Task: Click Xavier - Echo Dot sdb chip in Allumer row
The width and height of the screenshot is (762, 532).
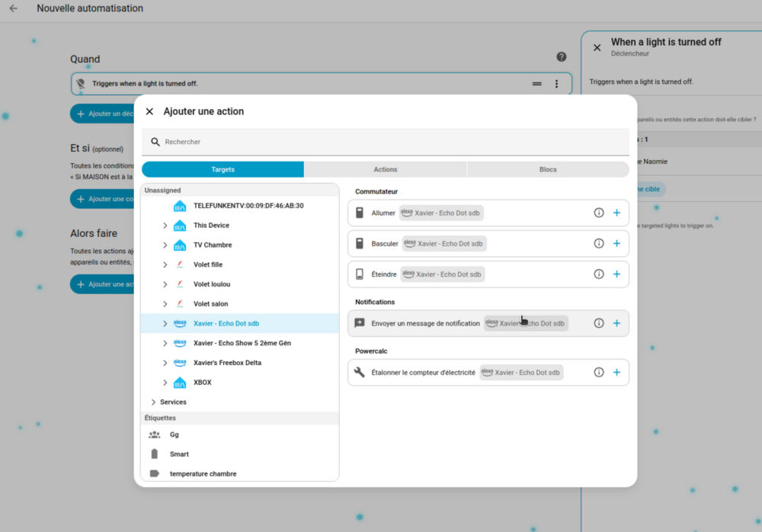Action: (x=441, y=213)
